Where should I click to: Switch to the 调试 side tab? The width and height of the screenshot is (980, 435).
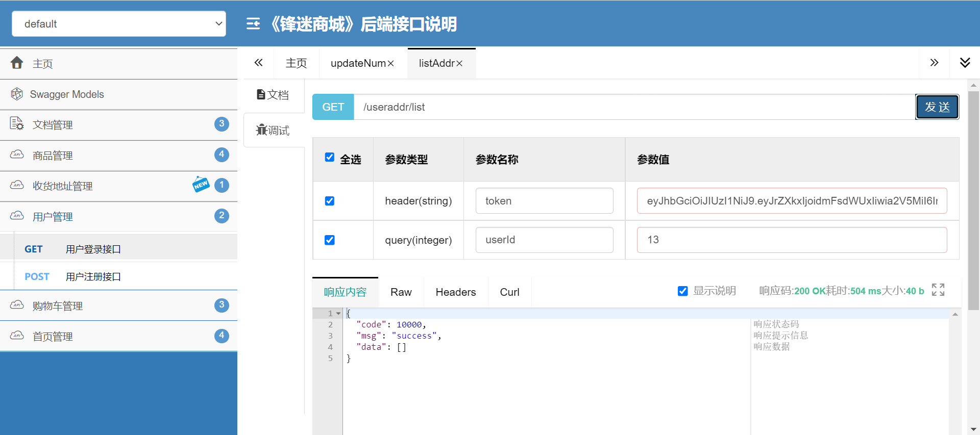[x=274, y=131]
